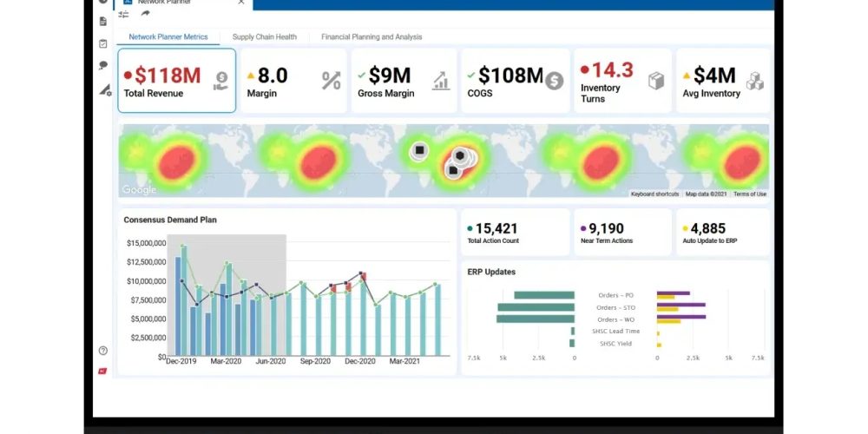
Task: Open Financial Planning and Analysis tab
Action: (x=372, y=37)
